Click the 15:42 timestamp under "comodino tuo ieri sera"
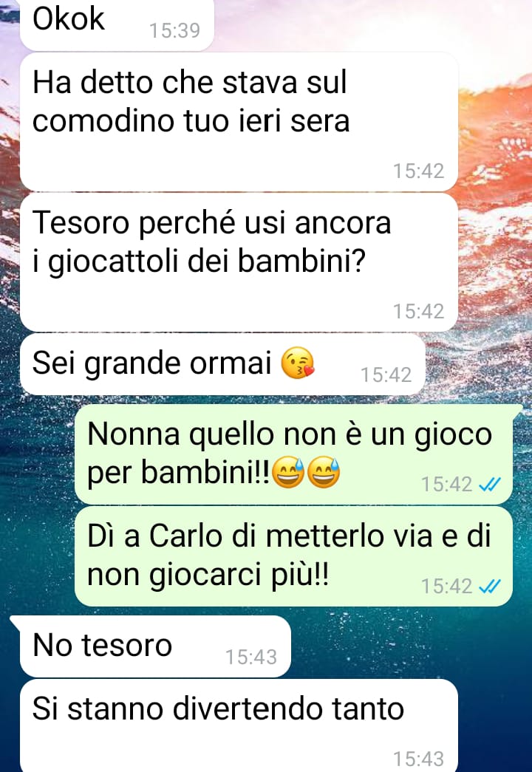Viewport: 532px width, 772px height. (x=419, y=171)
